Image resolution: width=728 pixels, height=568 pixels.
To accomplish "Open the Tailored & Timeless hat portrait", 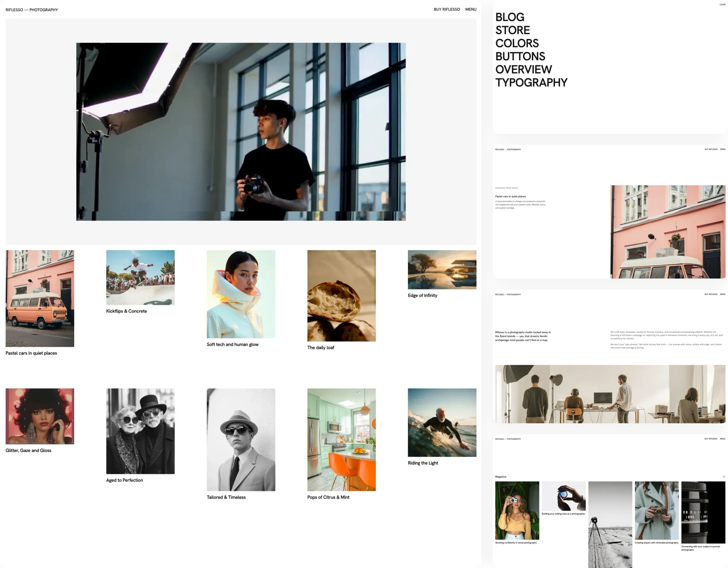I will pos(241,439).
